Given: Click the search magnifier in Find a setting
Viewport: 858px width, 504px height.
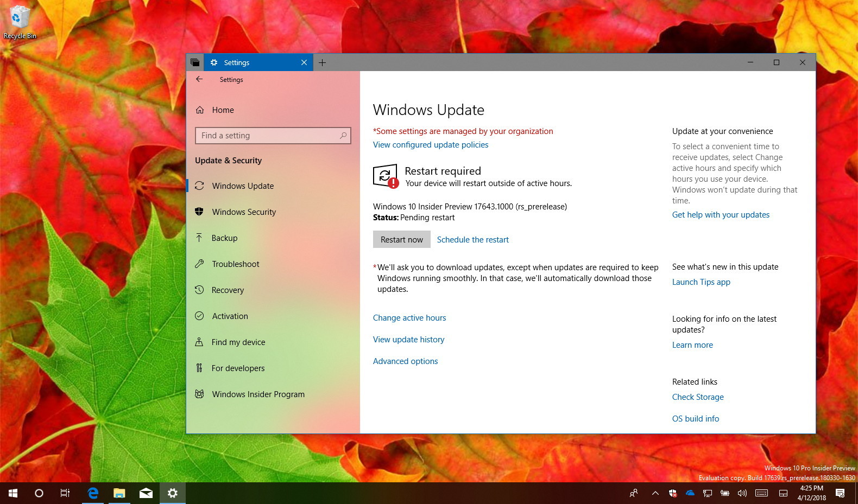Looking at the screenshot, I should click(x=343, y=136).
